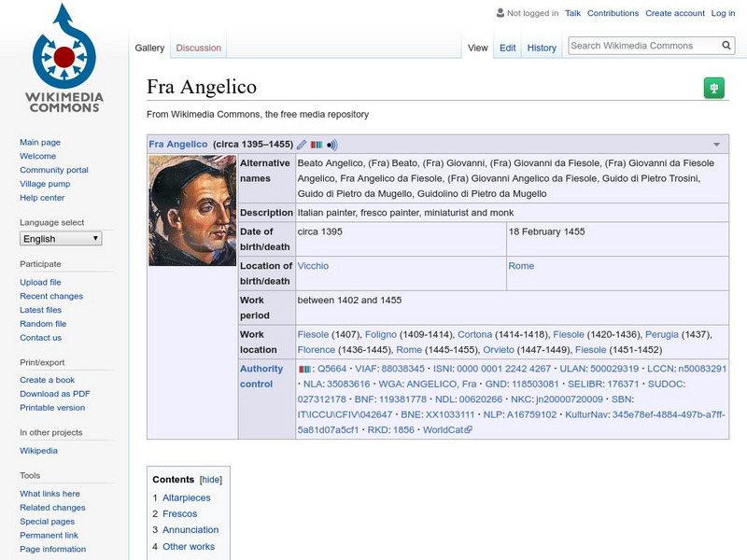Open the Welcome link
747x560 pixels.
[37, 156]
